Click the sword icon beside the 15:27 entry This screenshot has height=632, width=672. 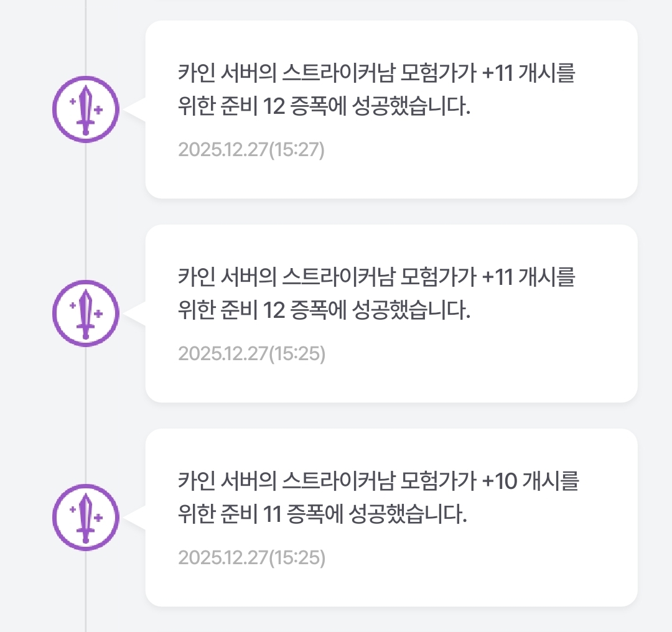pos(86,109)
